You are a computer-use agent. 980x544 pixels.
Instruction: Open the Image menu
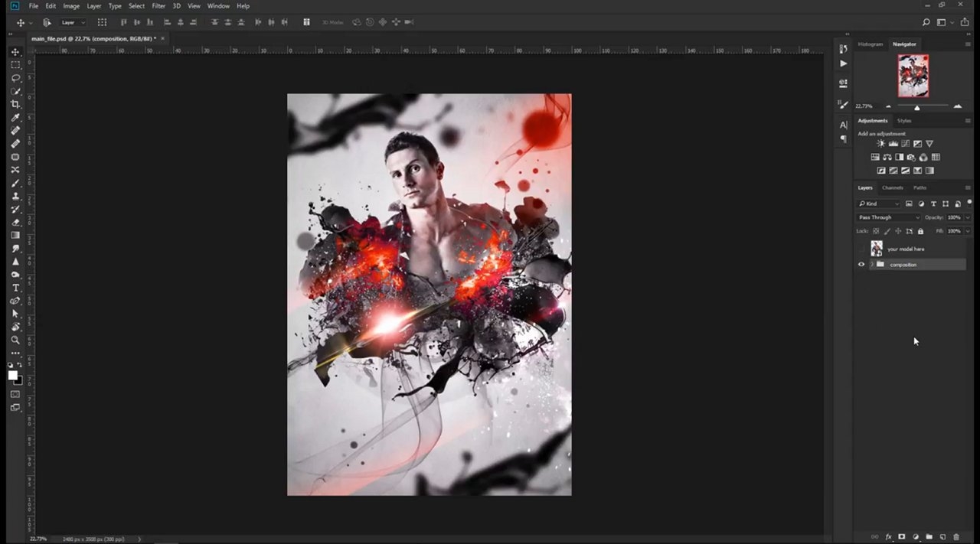[x=71, y=6]
